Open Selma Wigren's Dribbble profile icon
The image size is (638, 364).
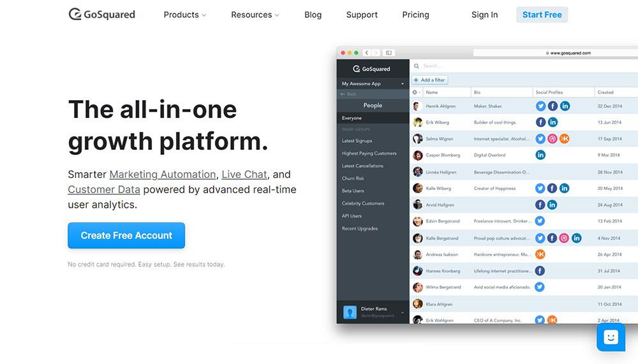552,139
